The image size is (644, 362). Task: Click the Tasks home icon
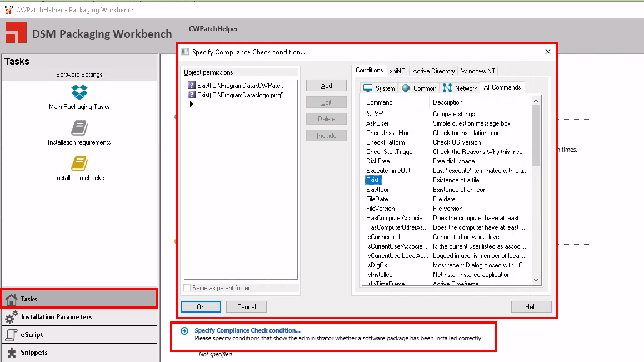[x=12, y=299]
